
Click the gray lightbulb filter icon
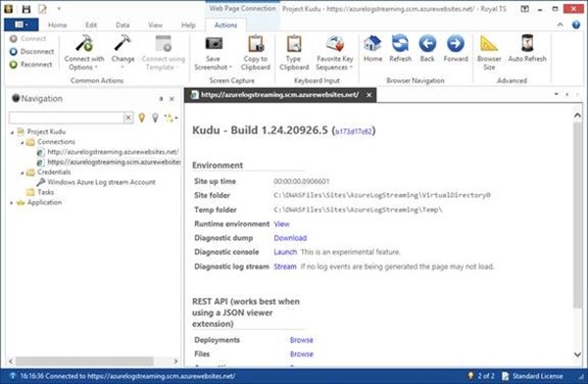[x=155, y=118]
